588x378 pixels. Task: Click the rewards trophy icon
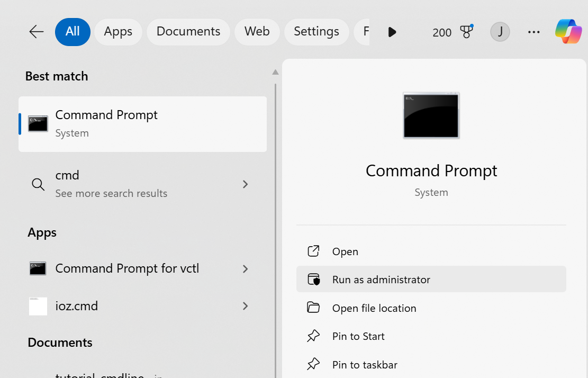tap(466, 32)
